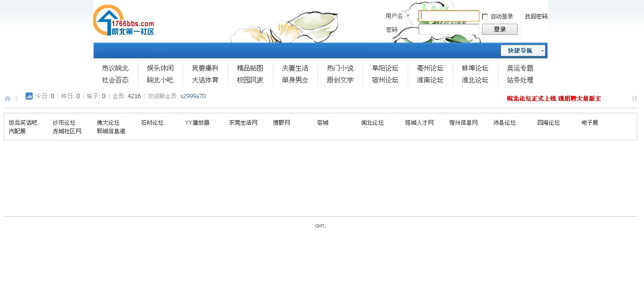Click the 快捷导航 button
This screenshot has width=644, height=303.
point(520,51)
